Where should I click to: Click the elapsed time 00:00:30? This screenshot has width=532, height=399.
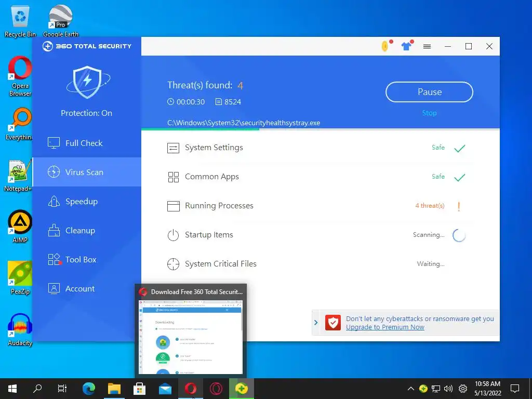pos(190,102)
